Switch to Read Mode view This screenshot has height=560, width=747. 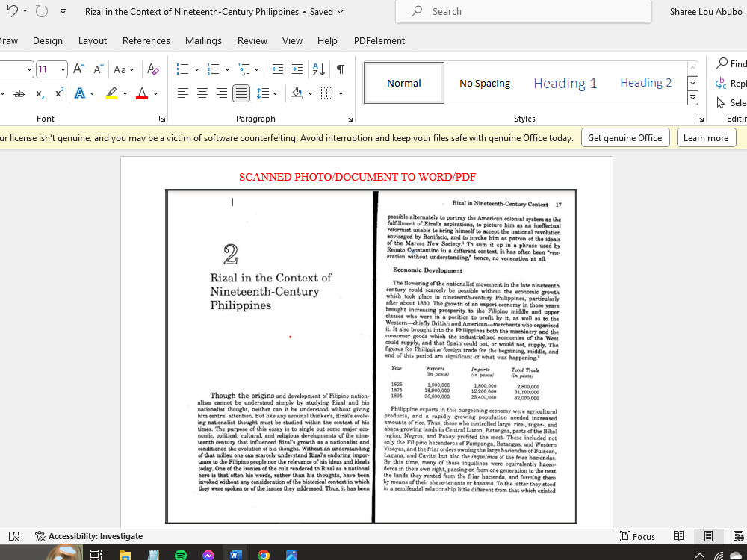[x=678, y=536]
